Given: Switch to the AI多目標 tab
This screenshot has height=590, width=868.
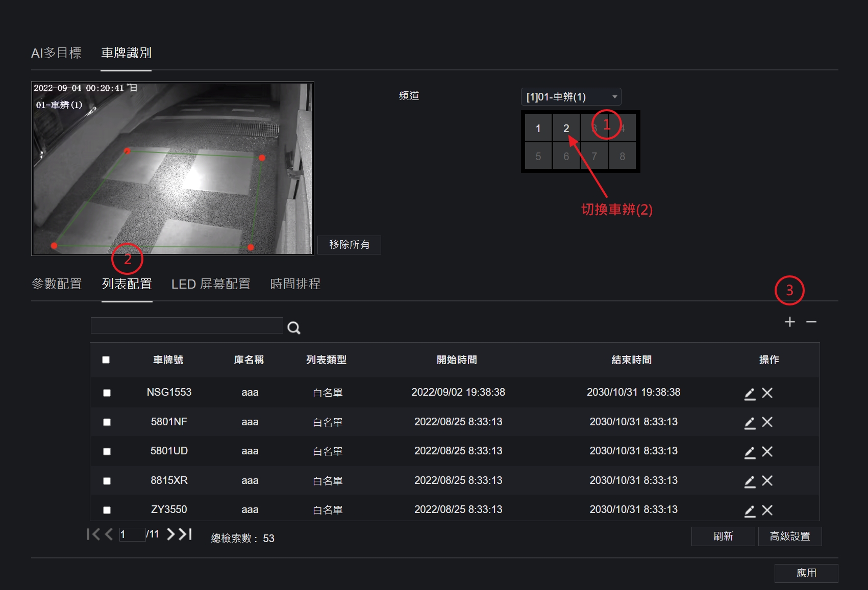Looking at the screenshot, I should 56,53.
